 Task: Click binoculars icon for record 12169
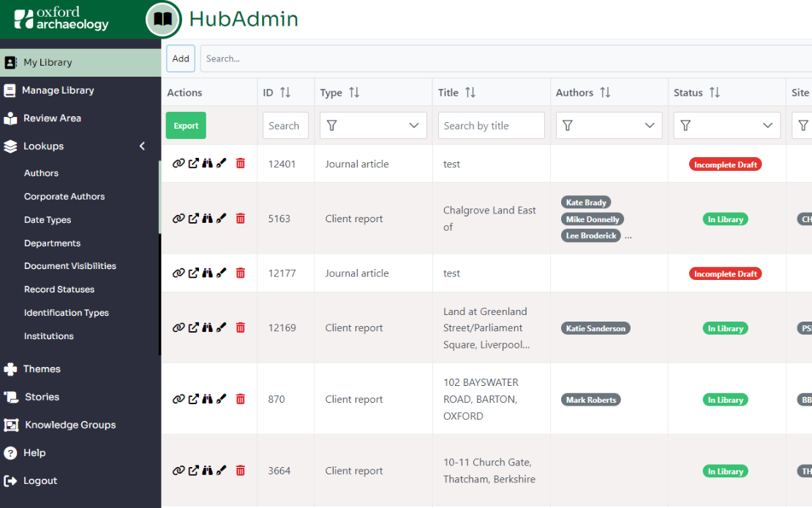[207, 327]
